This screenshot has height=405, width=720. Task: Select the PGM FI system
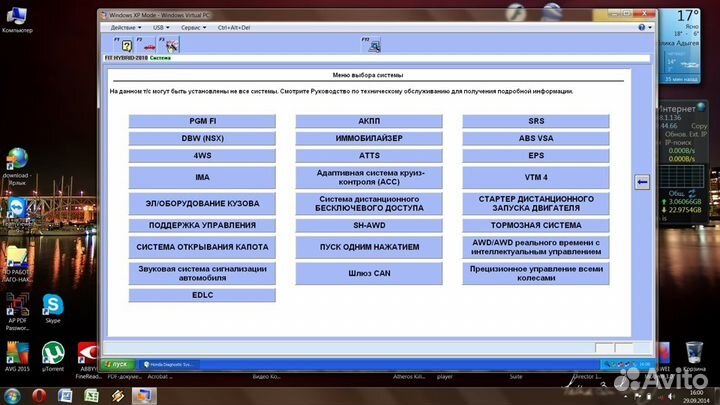pos(202,121)
